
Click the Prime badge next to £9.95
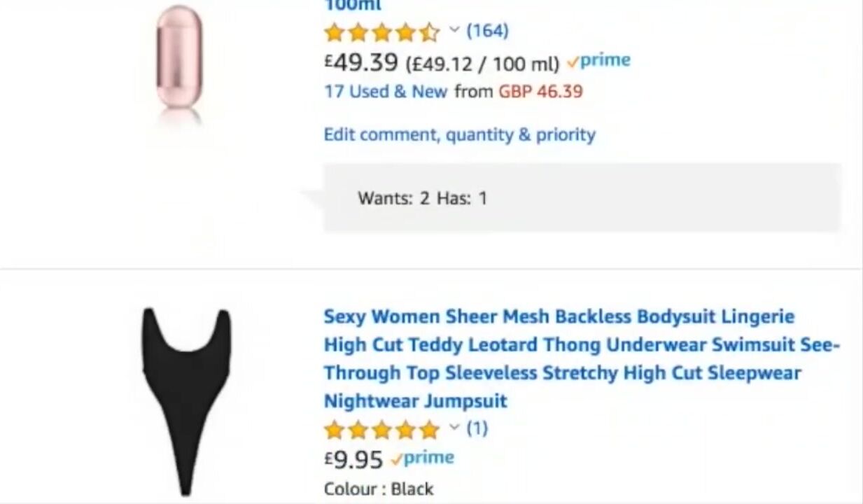coord(423,458)
